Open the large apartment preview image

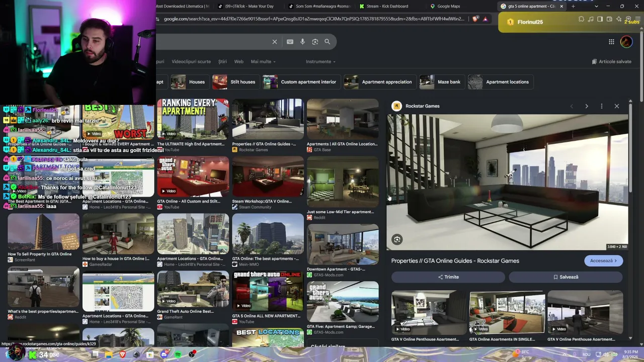click(x=507, y=182)
